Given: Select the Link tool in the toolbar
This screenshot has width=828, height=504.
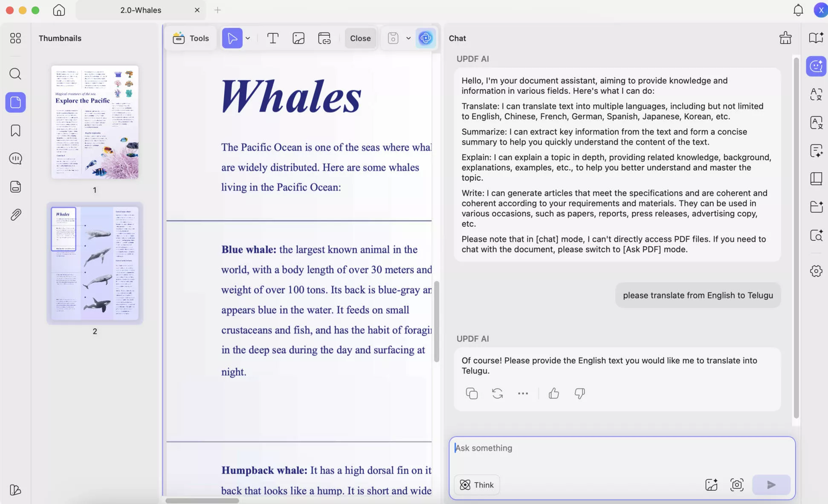Looking at the screenshot, I should 324,38.
